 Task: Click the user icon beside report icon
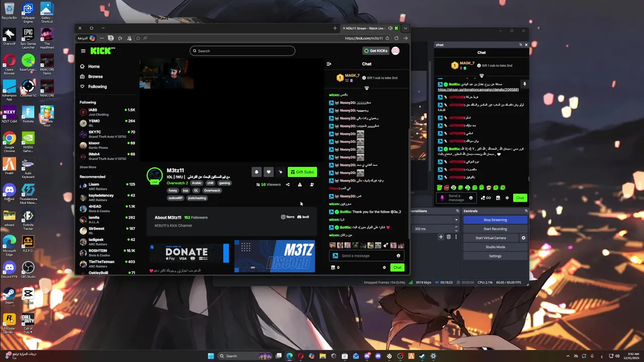[x=312, y=185]
